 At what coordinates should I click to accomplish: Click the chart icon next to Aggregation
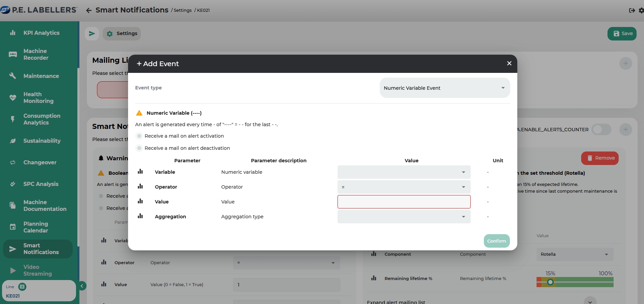[140, 216]
